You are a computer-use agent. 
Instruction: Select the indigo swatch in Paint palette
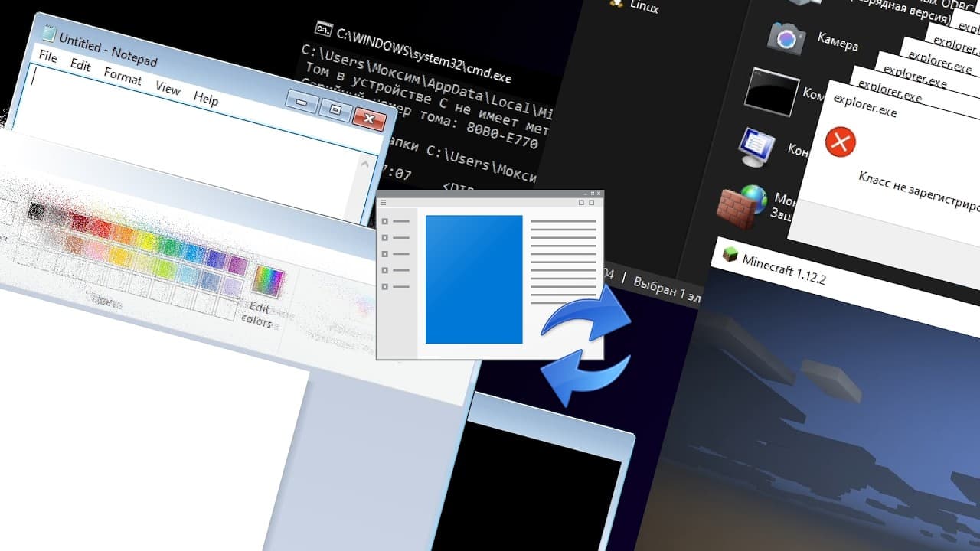pos(215,259)
